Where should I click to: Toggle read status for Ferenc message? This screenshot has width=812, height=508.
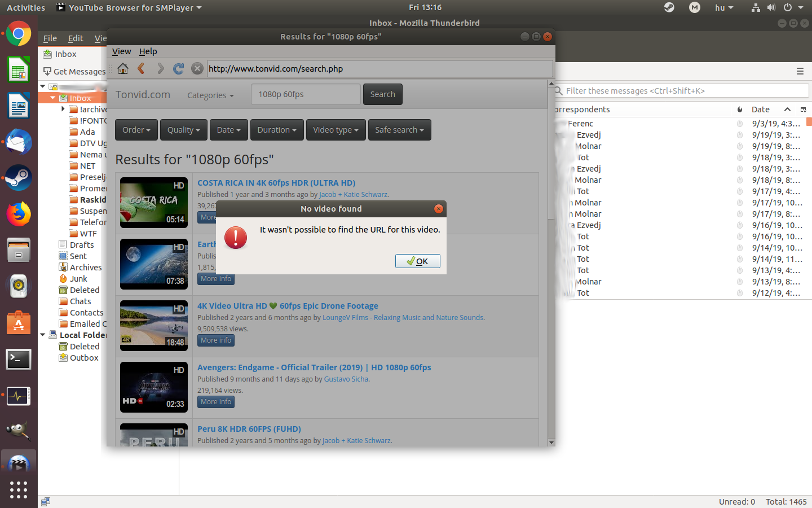[739, 124]
